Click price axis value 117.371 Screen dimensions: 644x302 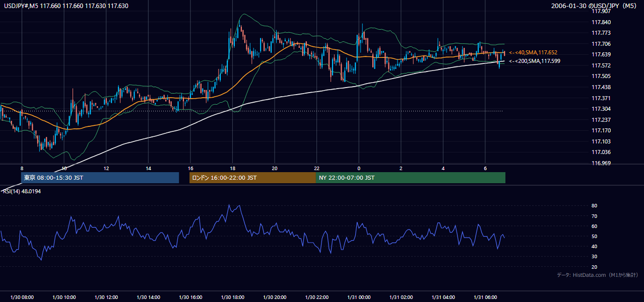[x=601, y=98]
